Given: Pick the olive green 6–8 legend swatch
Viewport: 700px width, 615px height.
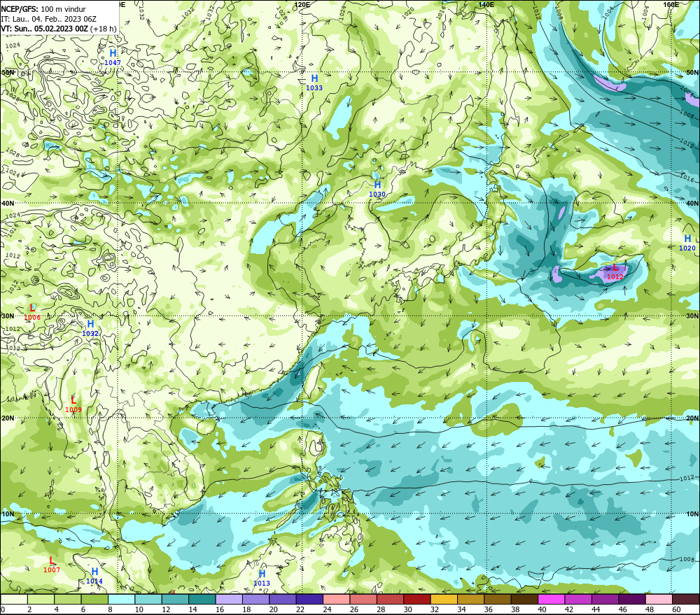Looking at the screenshot, I should click(x=94, y=599).
